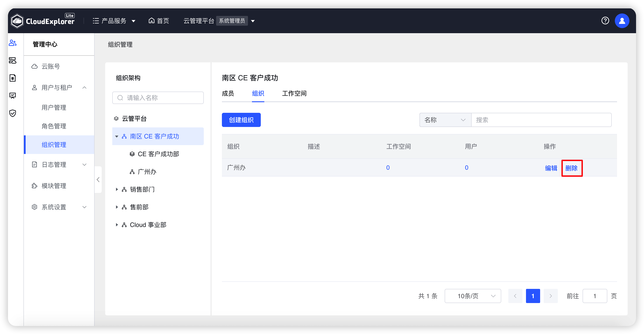Select 广州办 in the organization tree

coord(147,172)
